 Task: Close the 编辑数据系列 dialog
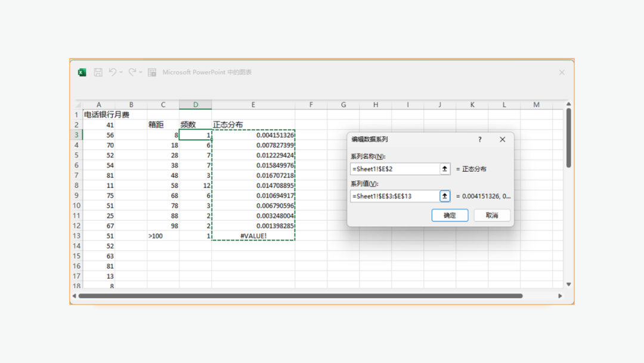[502, 139]
